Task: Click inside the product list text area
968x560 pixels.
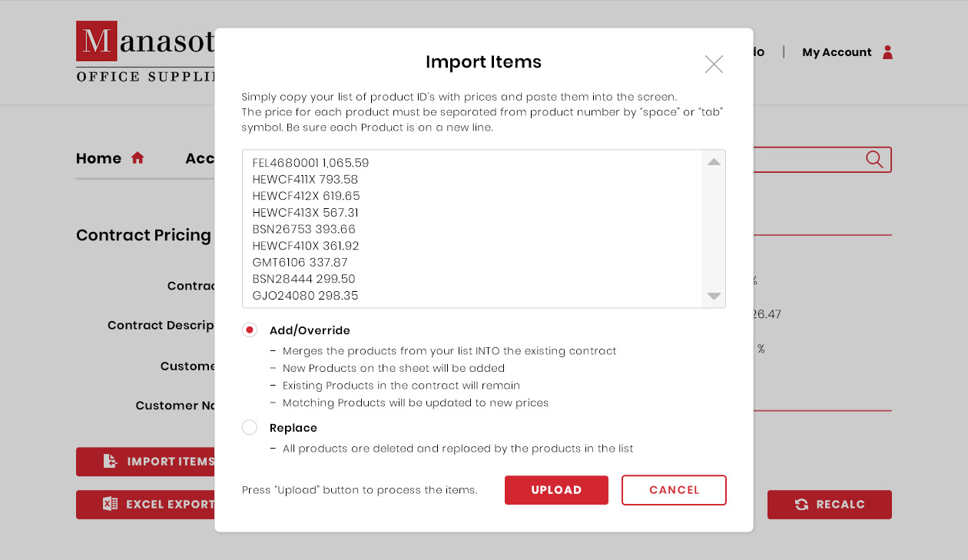Action: pos(472,229)
